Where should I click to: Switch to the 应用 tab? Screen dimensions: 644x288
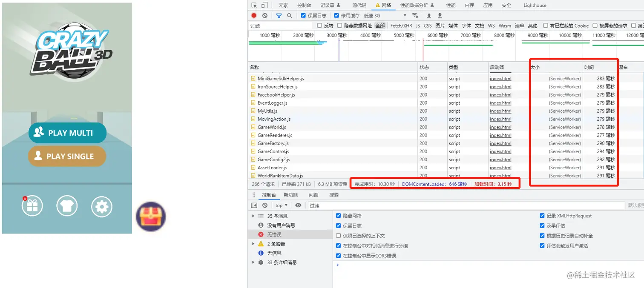(488, 5)
